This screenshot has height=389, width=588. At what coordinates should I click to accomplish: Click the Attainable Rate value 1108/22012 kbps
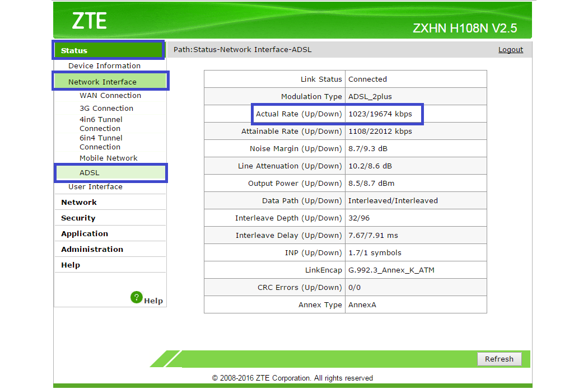[x=380, y=132]
